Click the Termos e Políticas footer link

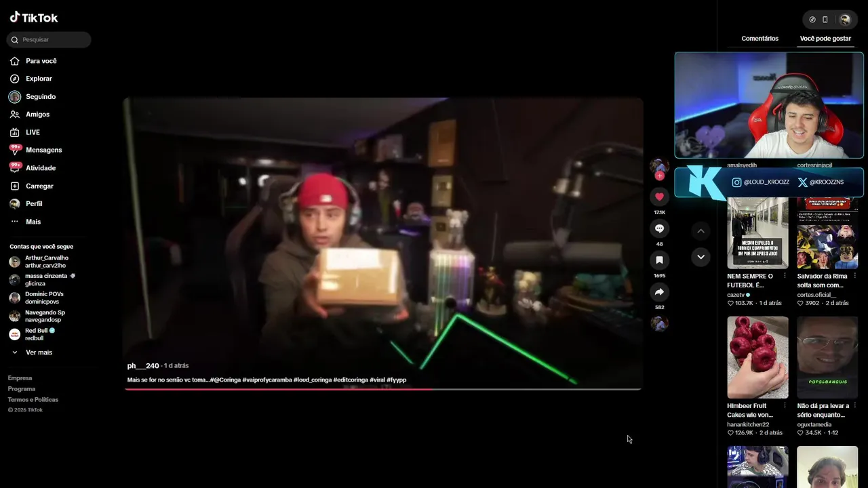(33, 400)
